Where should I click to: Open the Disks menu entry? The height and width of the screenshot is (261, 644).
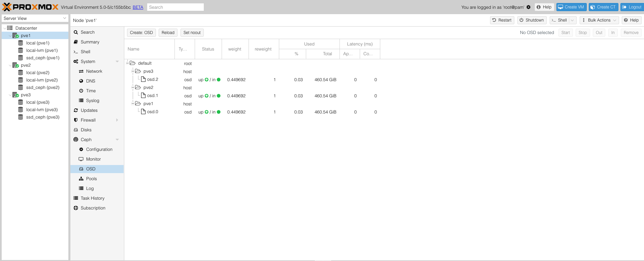97,130
